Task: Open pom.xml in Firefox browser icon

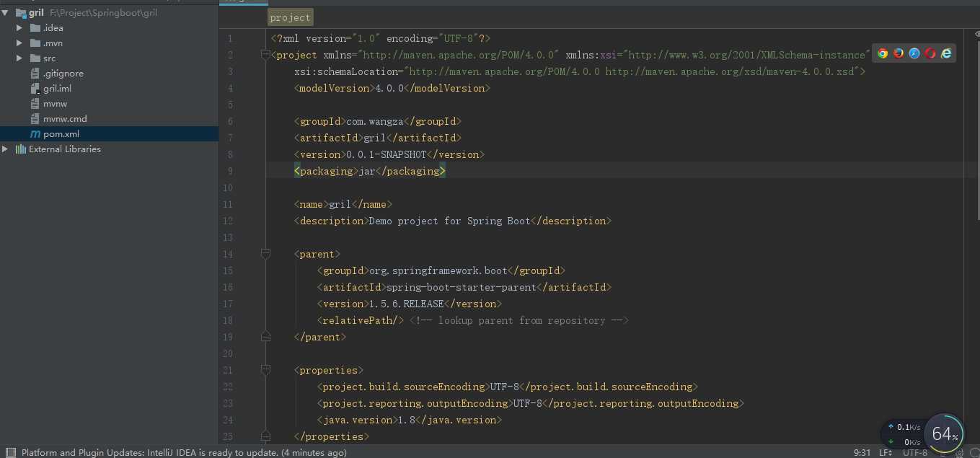Action: (899, 53)
